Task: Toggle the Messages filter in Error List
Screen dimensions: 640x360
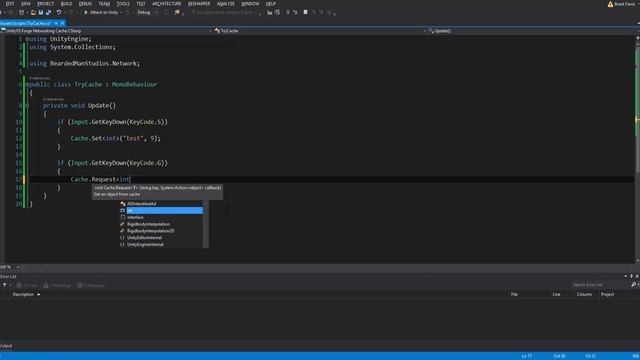Action: (91, 285)
